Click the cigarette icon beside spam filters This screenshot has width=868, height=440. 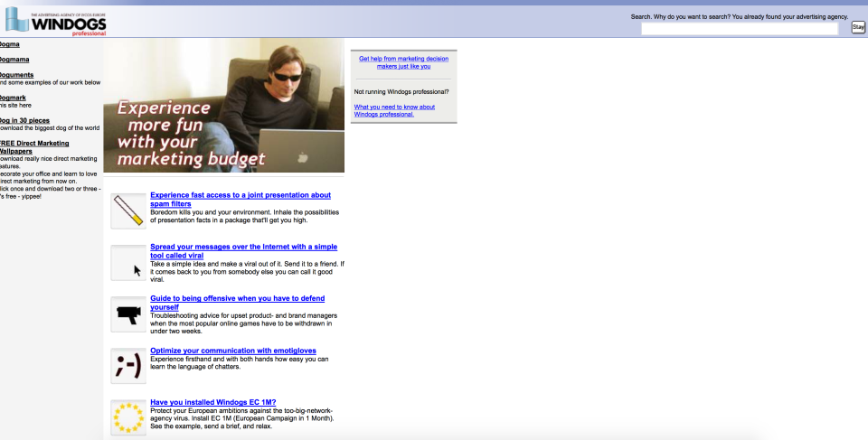click(x=127, y=211)
